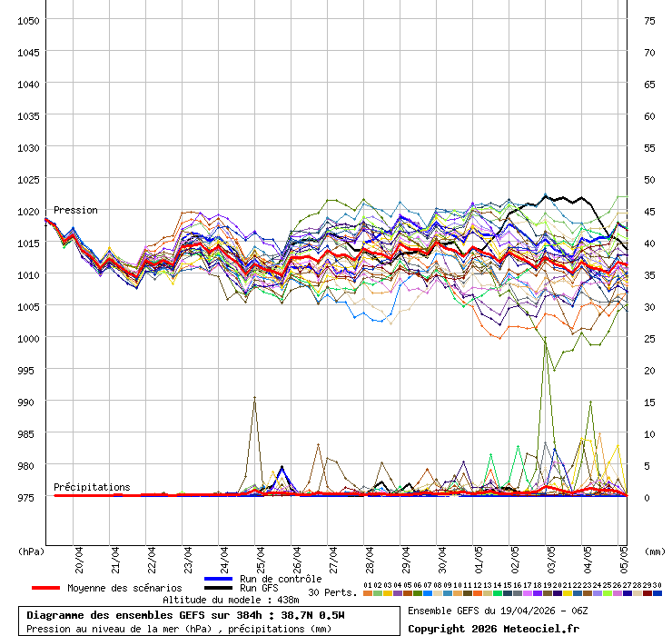Click the Précipitations label on the chart
672x636 pixels.
coord(92,487)
